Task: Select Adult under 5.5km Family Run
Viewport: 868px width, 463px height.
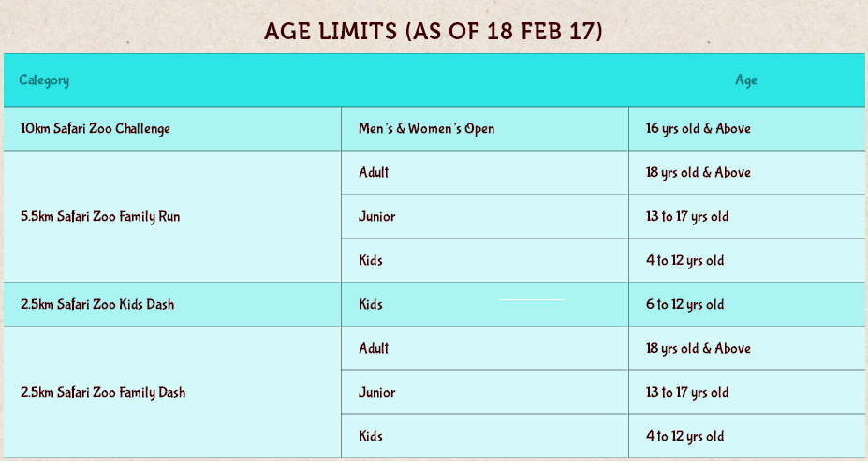Action: click(x=484, y=173)
